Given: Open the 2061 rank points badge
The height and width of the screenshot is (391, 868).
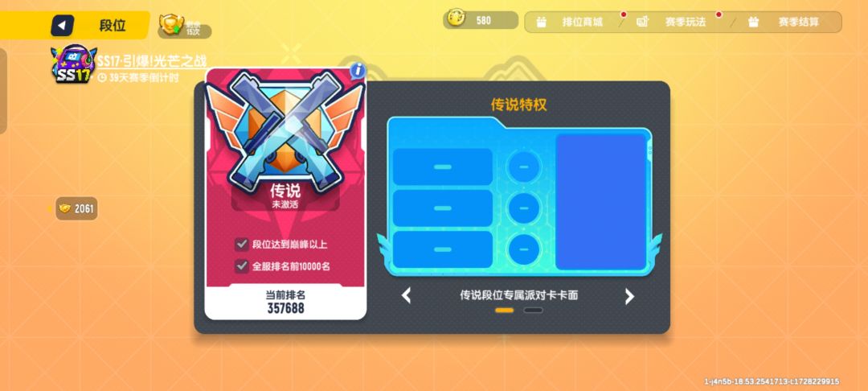Looking at the screenshot, I should point(76,208).
